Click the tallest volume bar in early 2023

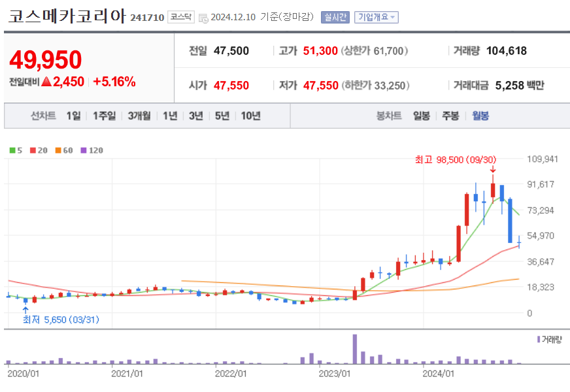pos(355,349)
